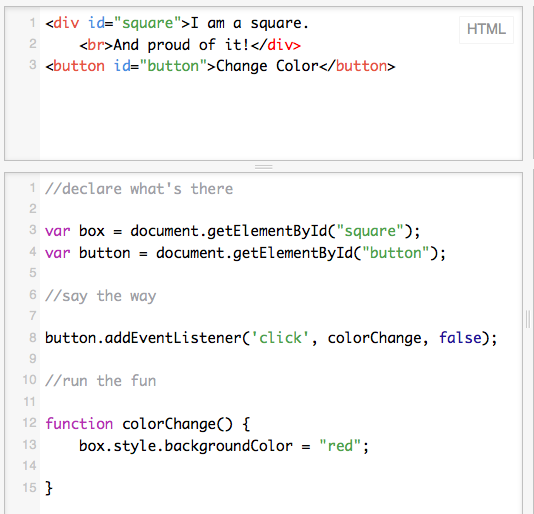Click empty line 14 inside the colorChange function
Image resolution: width=534 pixels, height=514 pixels.
pos(281,466)
